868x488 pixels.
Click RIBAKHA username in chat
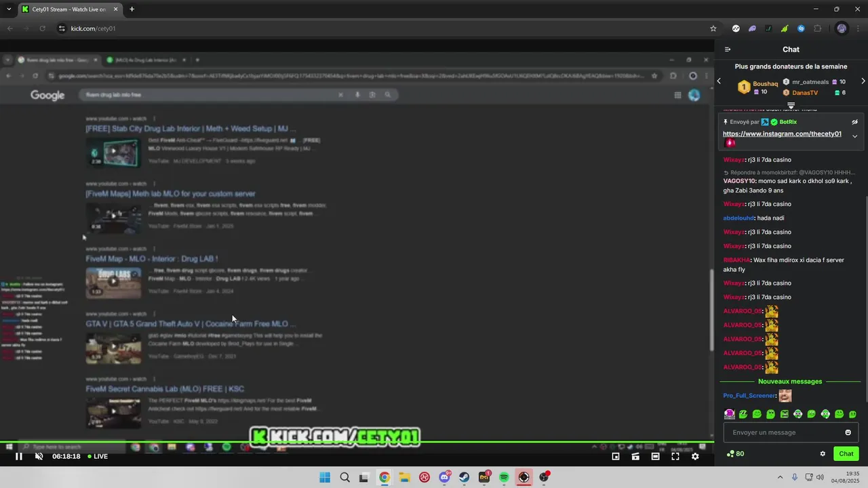pyautogui.click(x=736, y=260)
